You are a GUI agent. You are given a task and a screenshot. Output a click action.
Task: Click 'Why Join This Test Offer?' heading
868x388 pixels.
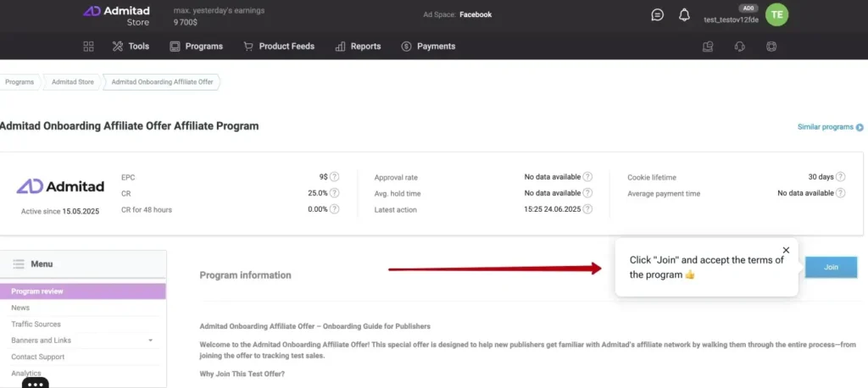[242, 374]
